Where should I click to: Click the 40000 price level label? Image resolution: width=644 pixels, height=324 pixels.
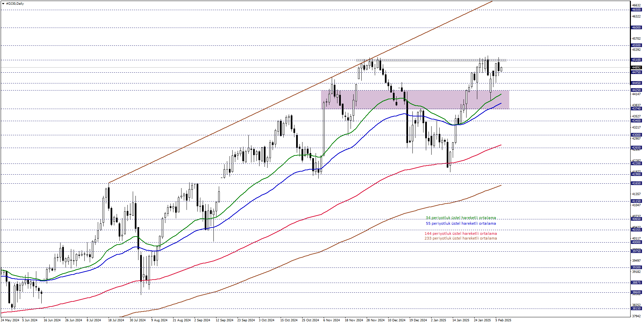point(636,242)
